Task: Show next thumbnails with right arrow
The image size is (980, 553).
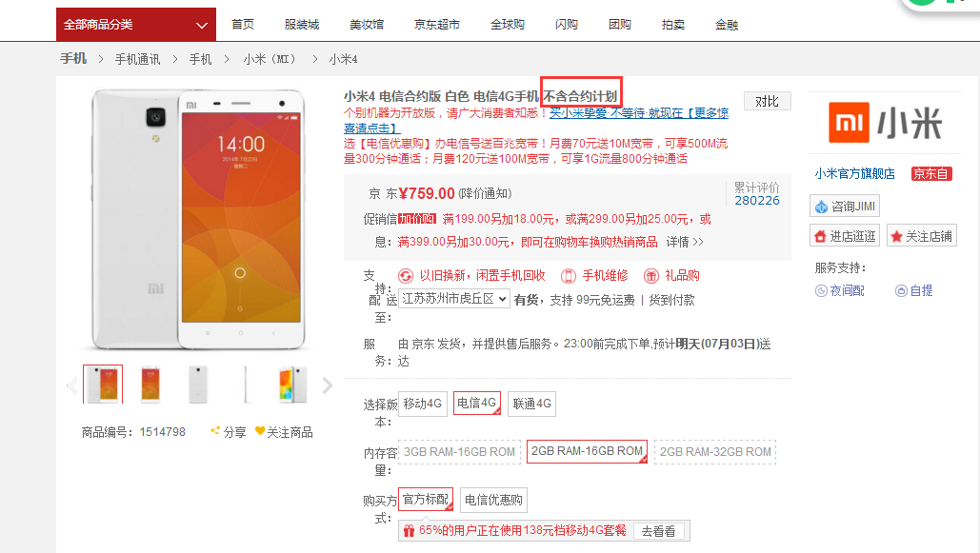Action: coord(328,385)
